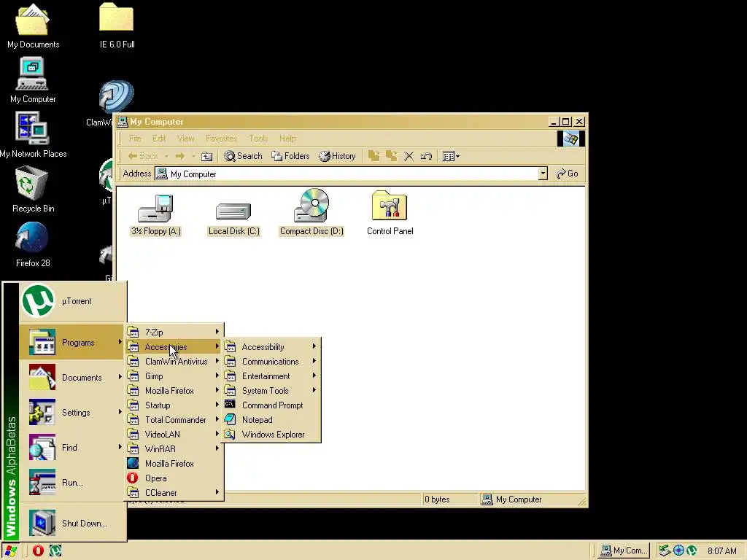Expand the System Tools submenu
747x560 pixels.
click(271, 391)
